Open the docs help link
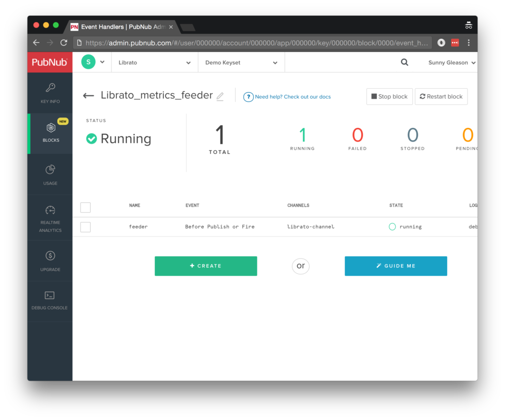505x420 pixels. [x=293, y=97]
